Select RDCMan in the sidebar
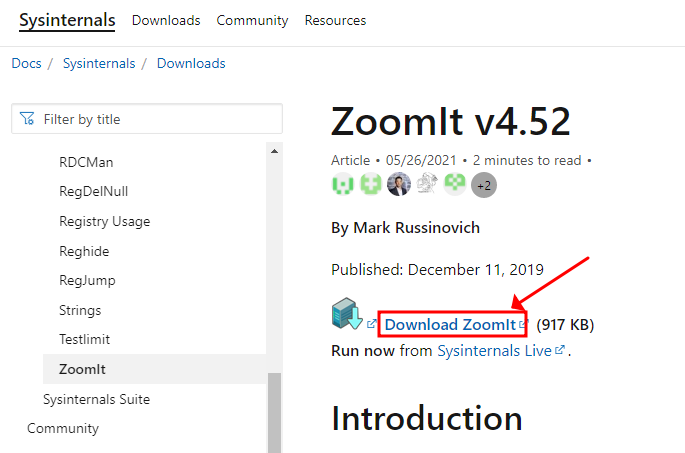This screenshot has width=685, height=453. 86,163
